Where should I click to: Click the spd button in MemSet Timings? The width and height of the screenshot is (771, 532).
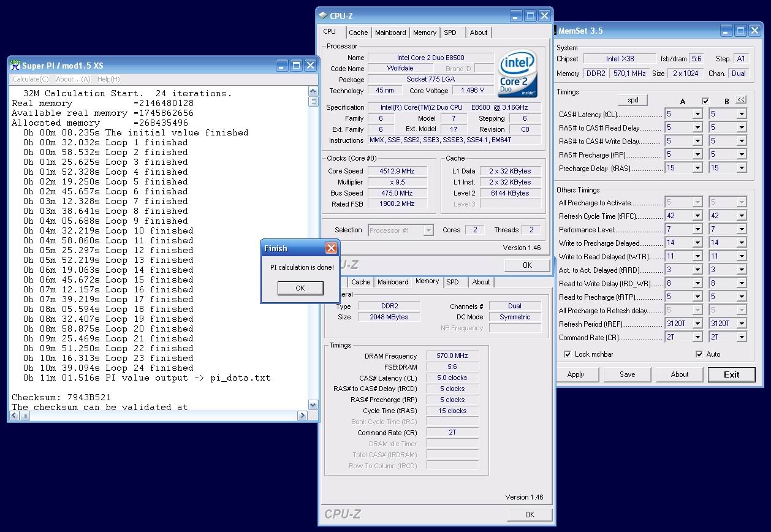coord(632,100)
